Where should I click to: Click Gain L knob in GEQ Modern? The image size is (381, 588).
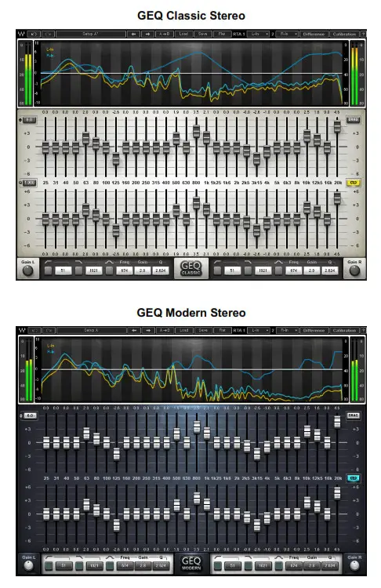pos(29,566)
